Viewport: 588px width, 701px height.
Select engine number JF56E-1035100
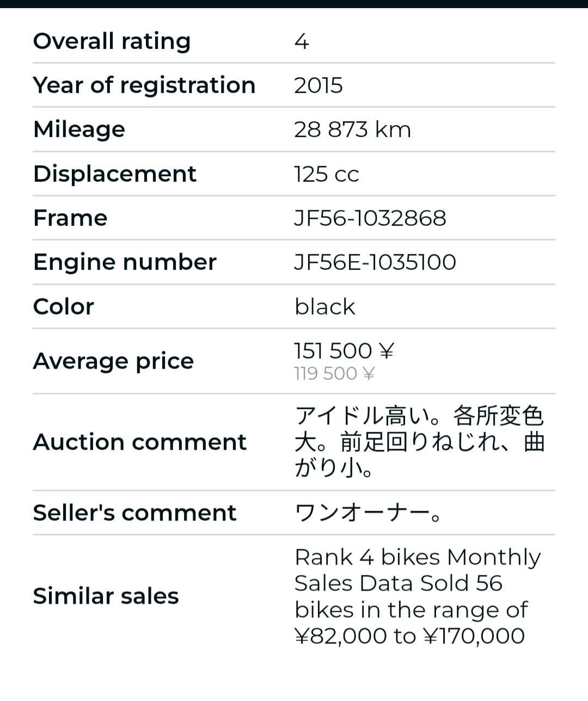(x=375, y=262)
